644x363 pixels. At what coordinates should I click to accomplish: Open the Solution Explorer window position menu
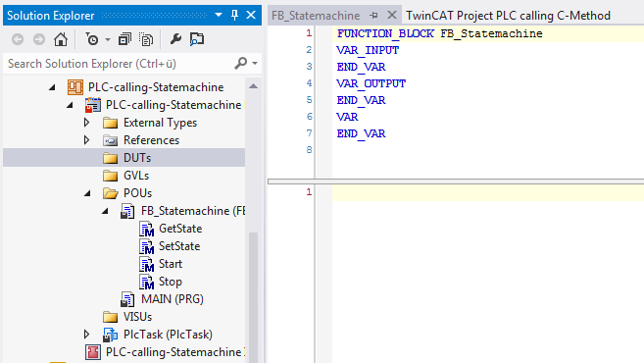click(219, 16)
